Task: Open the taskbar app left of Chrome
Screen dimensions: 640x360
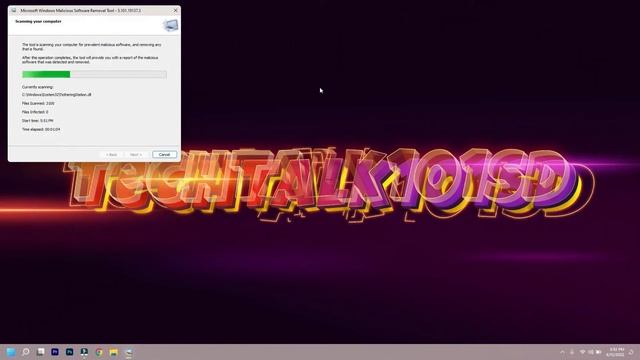Action: point(84,352)
